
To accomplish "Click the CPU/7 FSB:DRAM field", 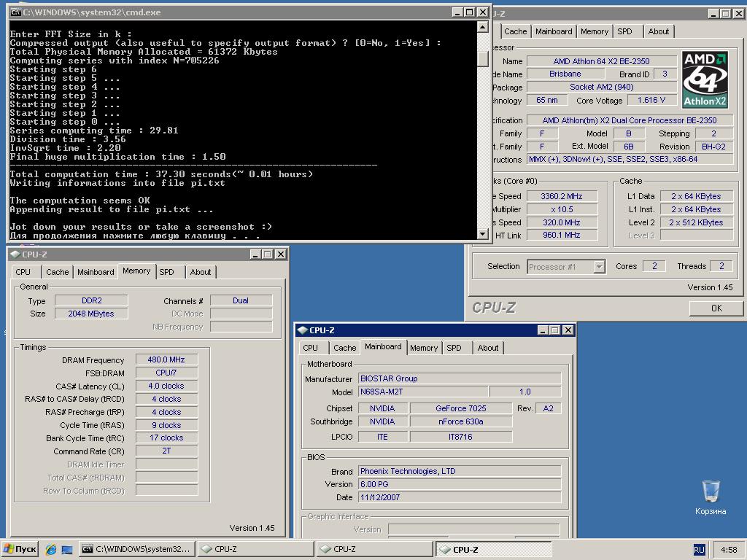I will 166,373.
